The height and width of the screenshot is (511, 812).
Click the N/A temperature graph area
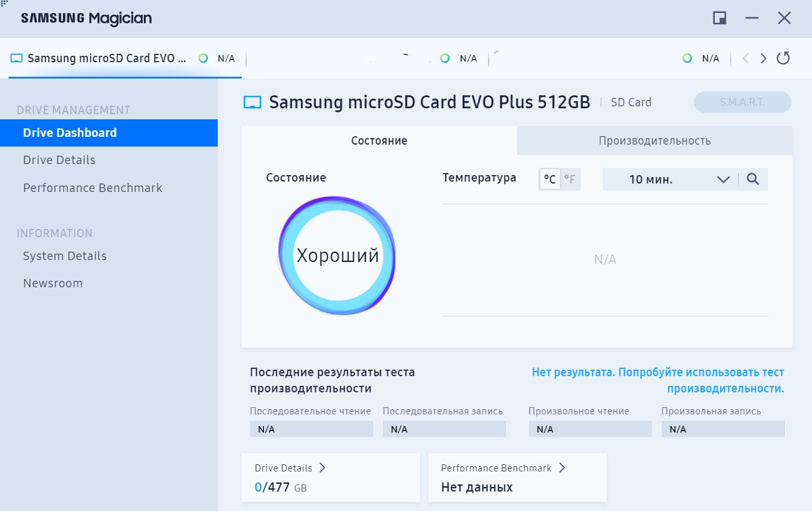[605, 259]
